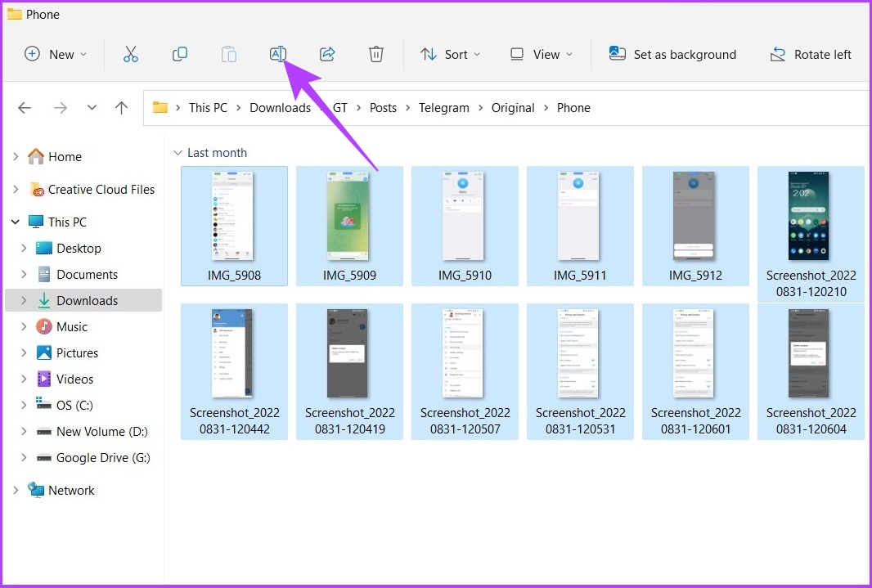Click the Delete trash icon
This screenshot has height=588, width=872.
(376, 54)
